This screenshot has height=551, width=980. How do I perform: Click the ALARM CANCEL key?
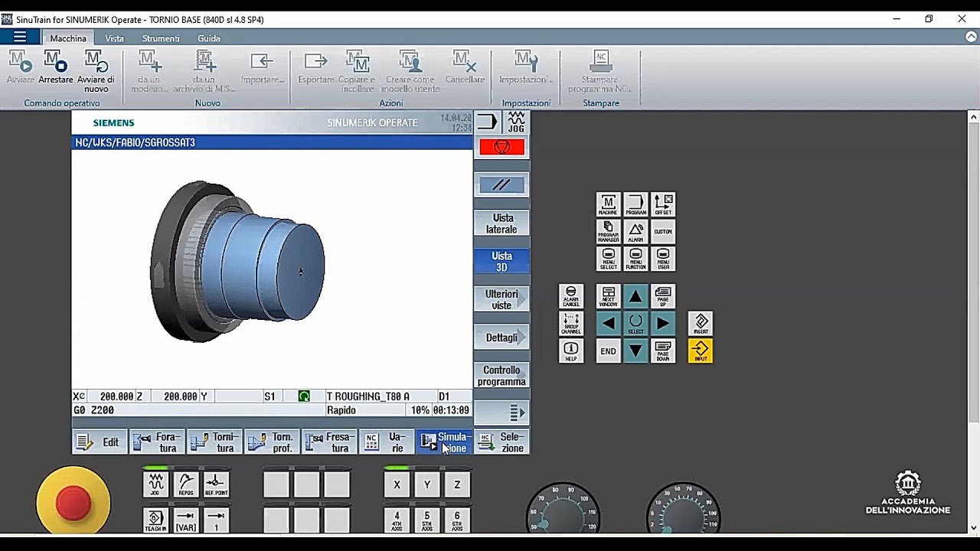click(571, 296)
